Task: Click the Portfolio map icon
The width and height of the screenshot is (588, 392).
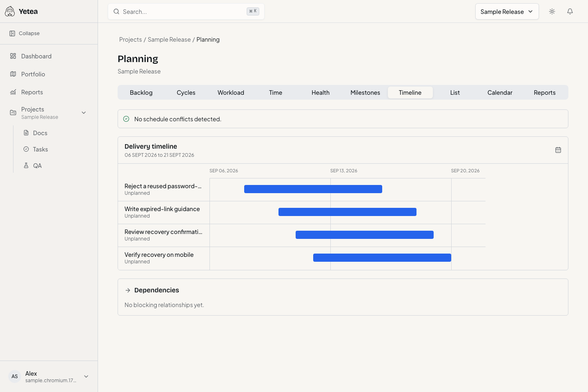Action: point(13,74)
